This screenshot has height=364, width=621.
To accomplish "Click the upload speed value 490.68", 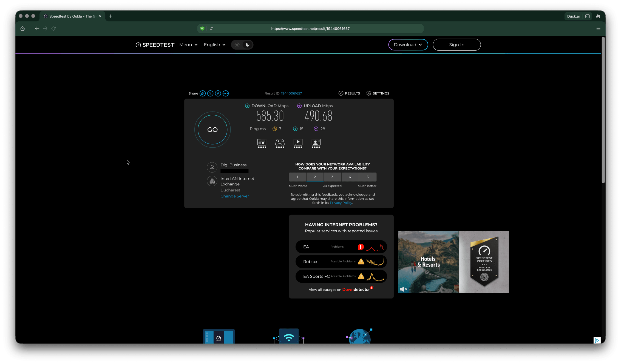I will (318, 116).
